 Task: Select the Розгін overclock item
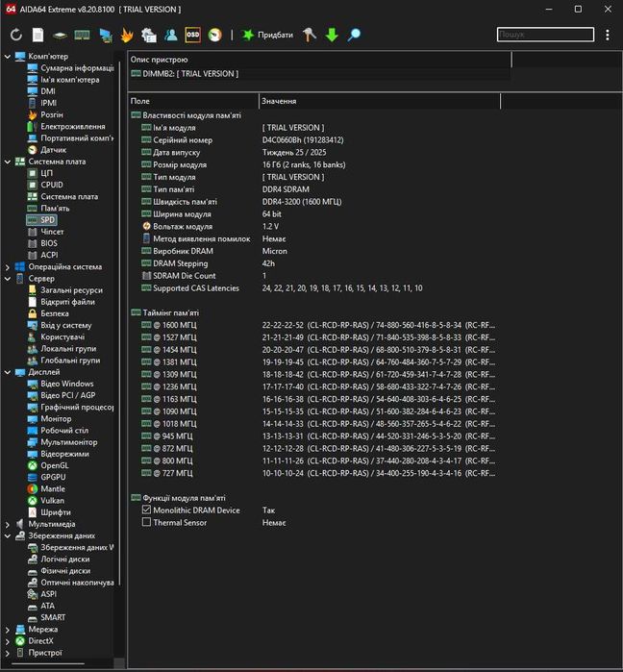pos(45,114)
